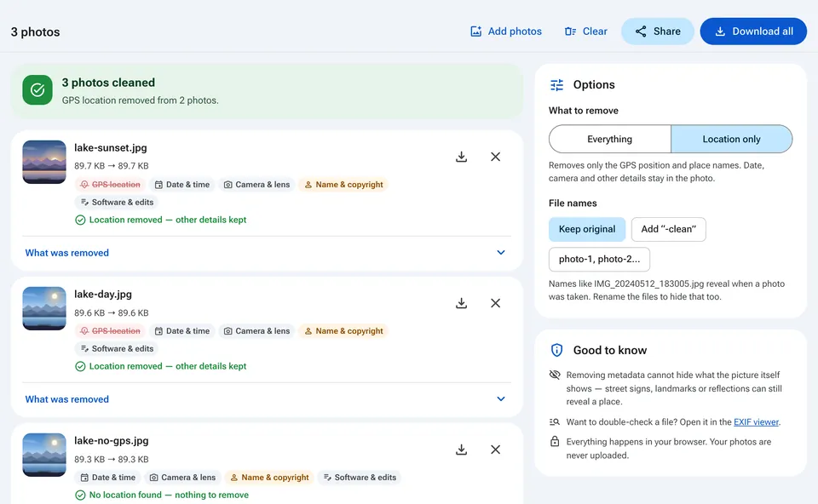Click Software & edits tag on lake-sunset.jpg
This screenshot has height=504, width=818.
[117, 203]
